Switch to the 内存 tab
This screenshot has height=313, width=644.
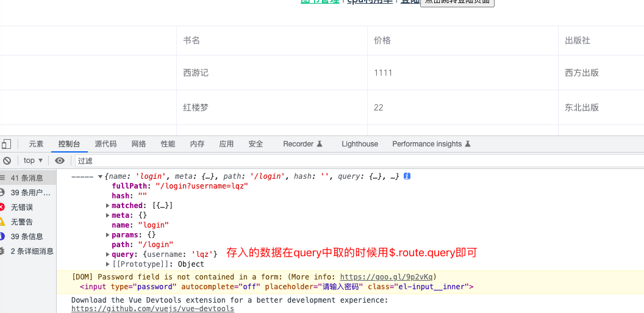point(197,144)
